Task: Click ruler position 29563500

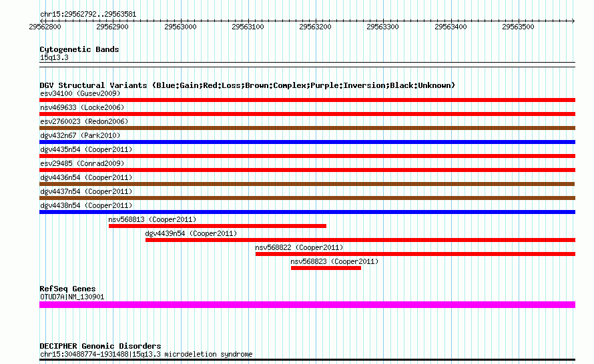Action: tap(518, 27)
